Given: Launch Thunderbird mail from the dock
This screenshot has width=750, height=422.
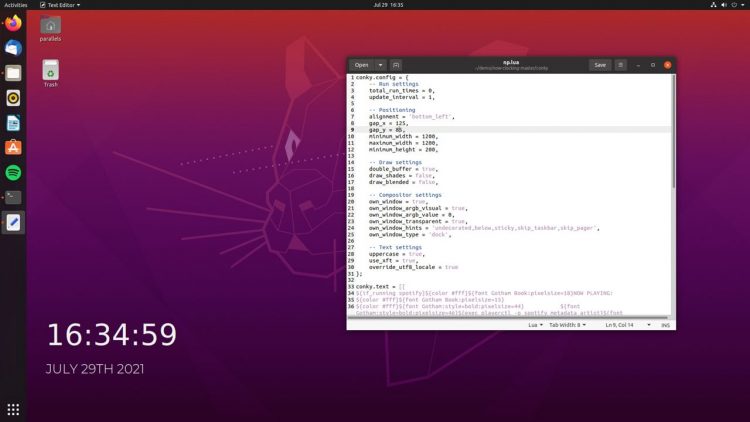Looking at the screenshot, I should 13,48.
